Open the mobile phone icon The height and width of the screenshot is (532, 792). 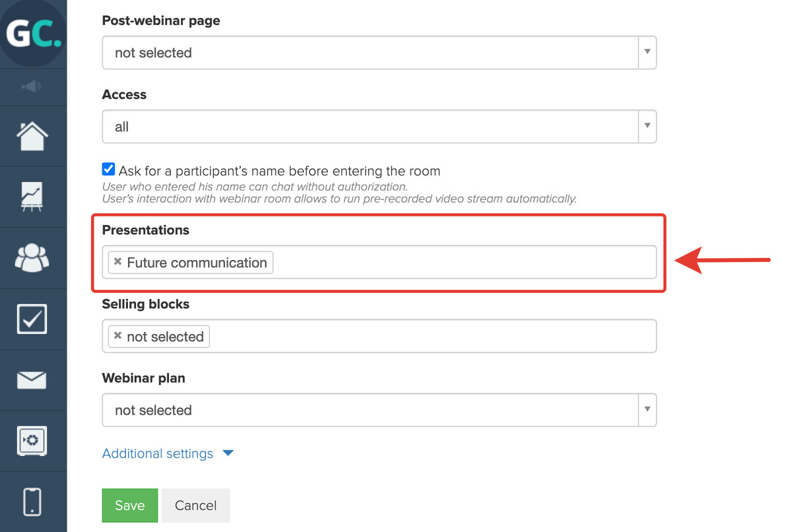32,501
